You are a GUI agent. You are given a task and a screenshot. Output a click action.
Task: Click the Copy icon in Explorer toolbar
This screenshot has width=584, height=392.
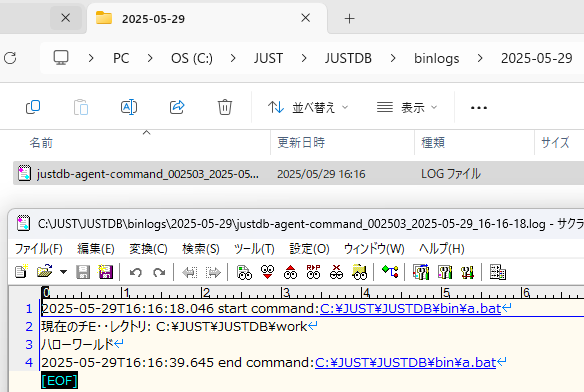point(33,107)
